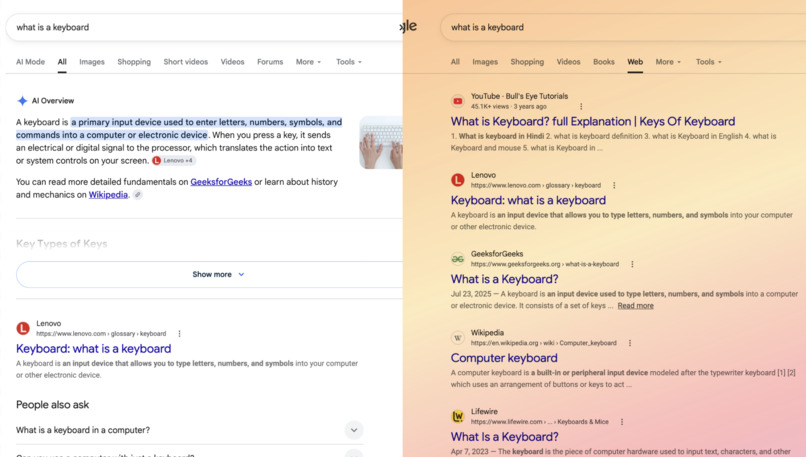Image resolution: width=806 pixels, height=457 pixels.
Task: Open the Forums tab
Action: point(270,62)
